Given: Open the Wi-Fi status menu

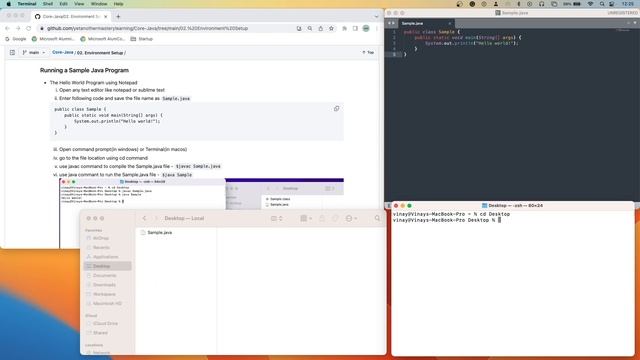Looking at the screenshot, I should [x=590, y=4].
